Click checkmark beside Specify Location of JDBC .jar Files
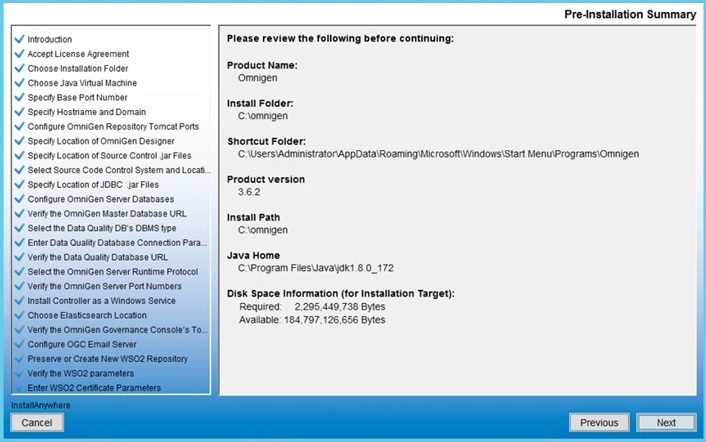This screenshot has width=706, height=442. point(19,185)
